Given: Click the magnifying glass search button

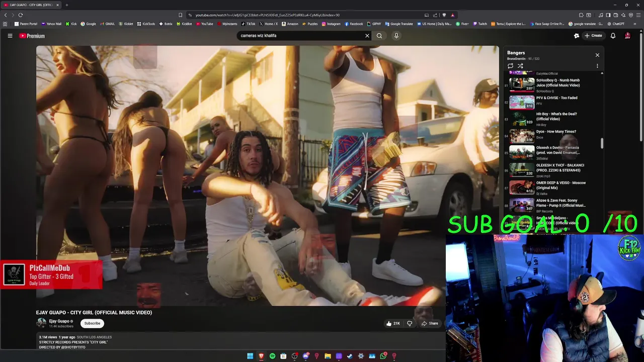Looking at the screenshot, I should (379, 36).
